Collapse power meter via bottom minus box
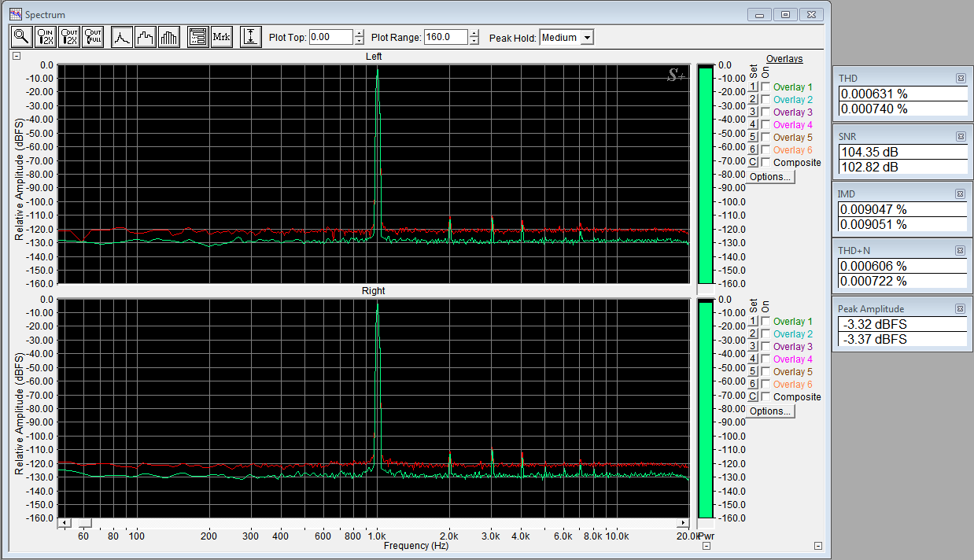 coord(706,546)
